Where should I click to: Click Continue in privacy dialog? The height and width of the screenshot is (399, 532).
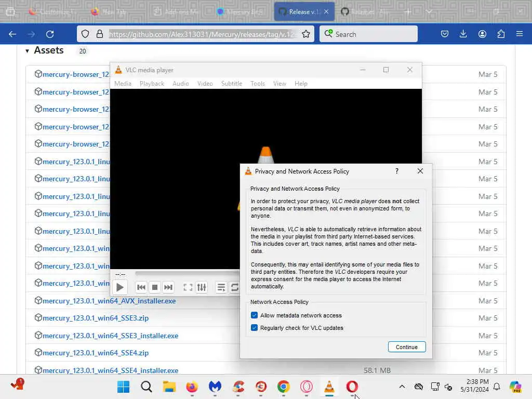tap(406, 347)
